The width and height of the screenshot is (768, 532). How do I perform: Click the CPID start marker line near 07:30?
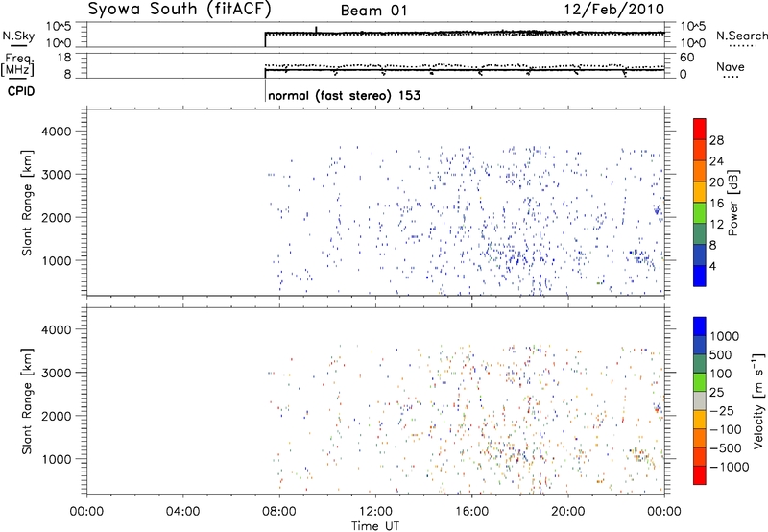(x=265, y=91)
